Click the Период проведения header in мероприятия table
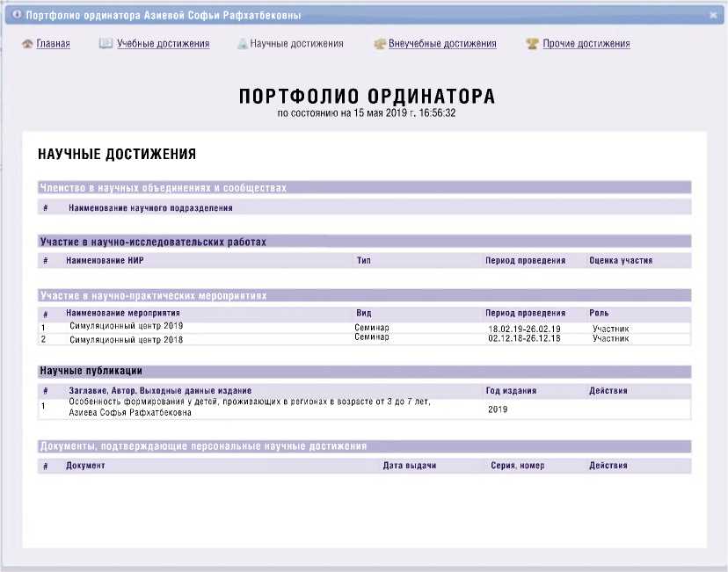This screenshot has height=572, width=728. (525, 313)
